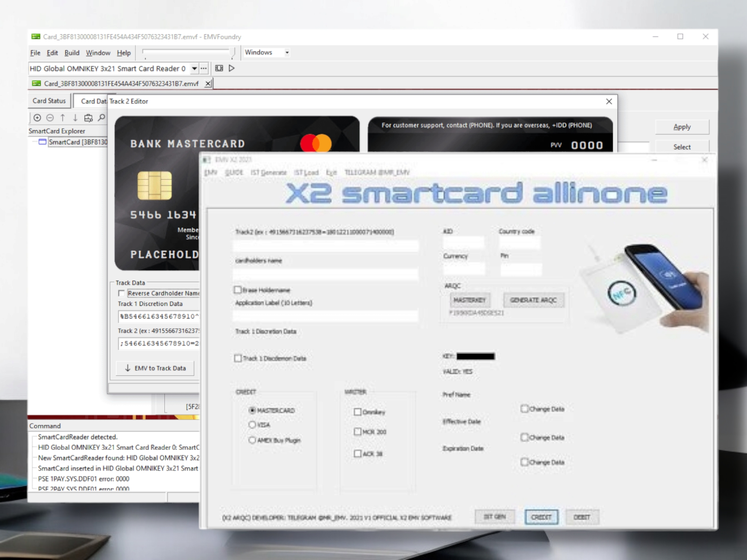Viewport: 747px width, 560px height.
Task: Toggle the Reverse Cardholder Name checkbox
Action: pyautogui.click(x=121, y=293)
